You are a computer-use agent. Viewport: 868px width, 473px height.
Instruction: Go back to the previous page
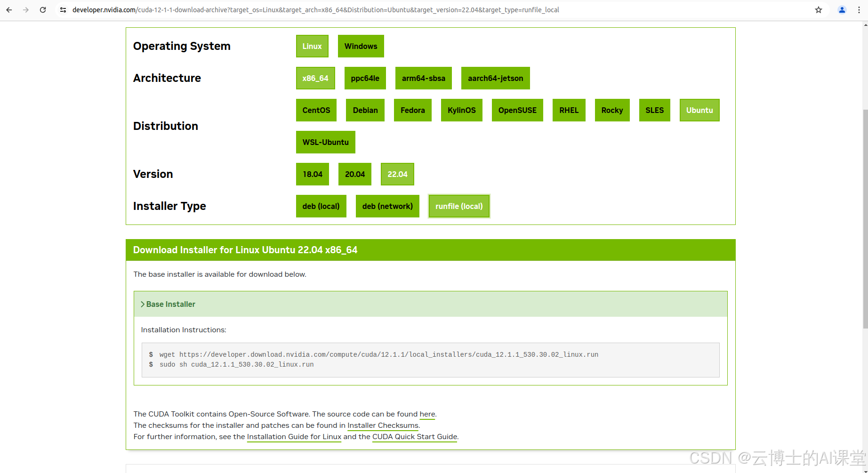[9, 10]
